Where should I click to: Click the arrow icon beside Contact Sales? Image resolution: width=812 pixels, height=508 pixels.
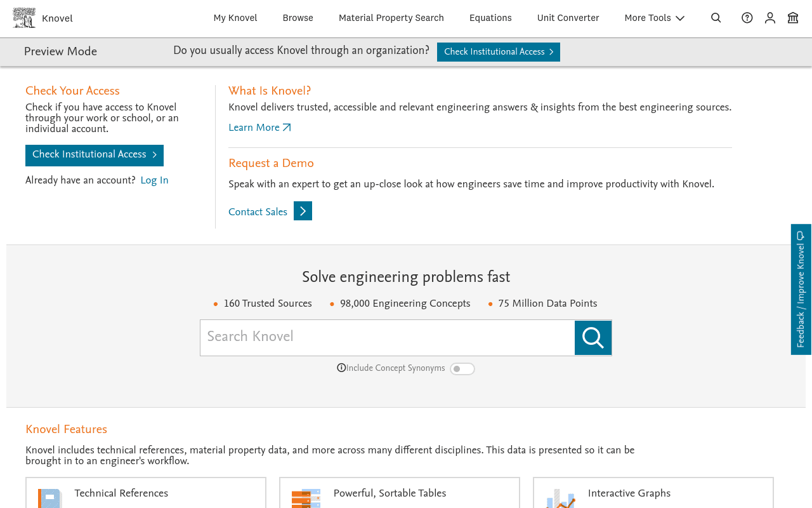tap(303, 211)
